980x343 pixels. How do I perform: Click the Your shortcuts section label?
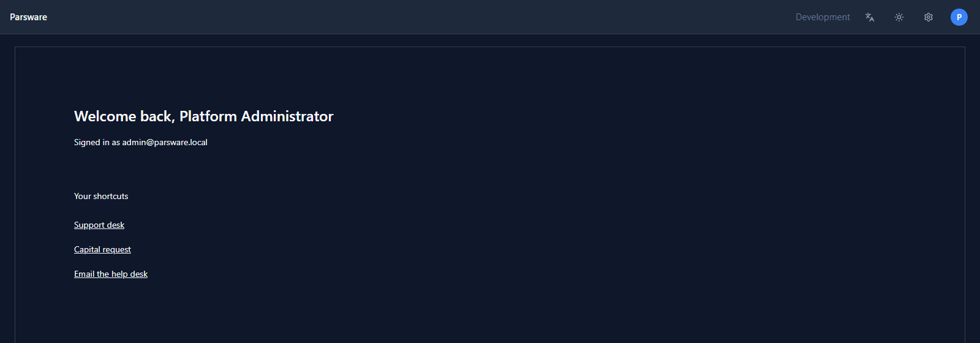101,196
